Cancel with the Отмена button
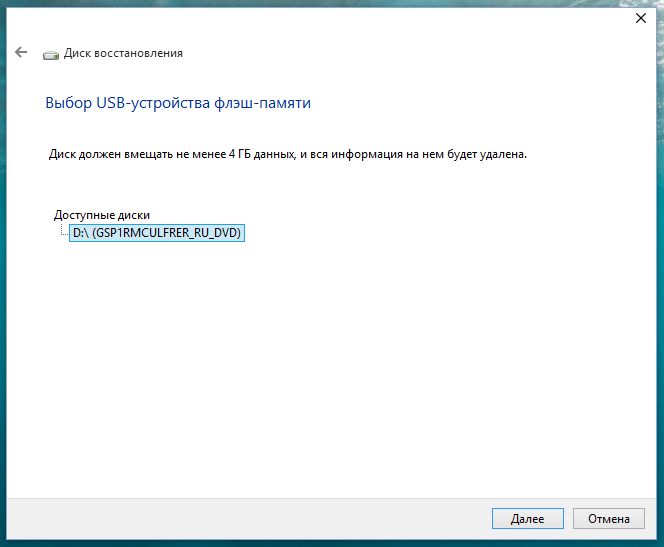This screenshot has height=547, width=664. point(609,519)
